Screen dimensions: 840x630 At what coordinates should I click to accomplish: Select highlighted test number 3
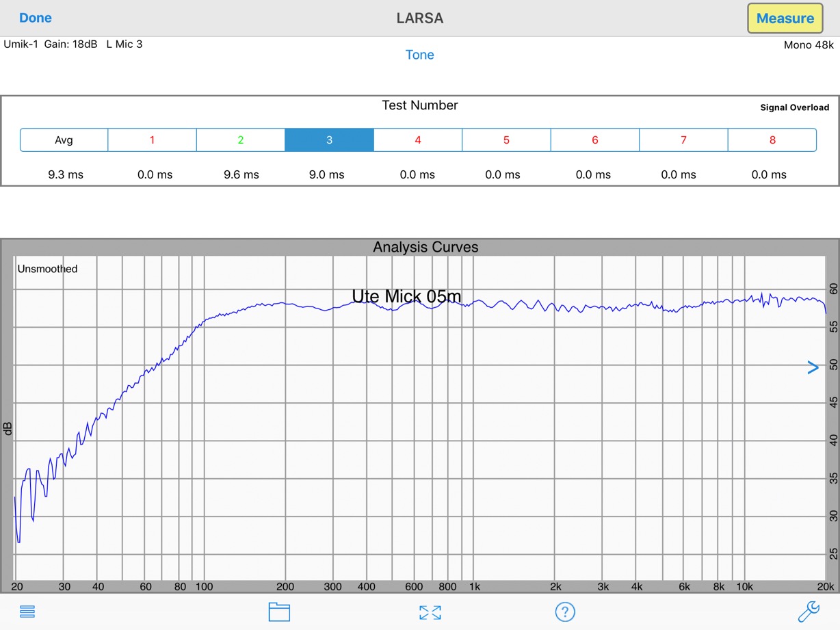(329, 140)
